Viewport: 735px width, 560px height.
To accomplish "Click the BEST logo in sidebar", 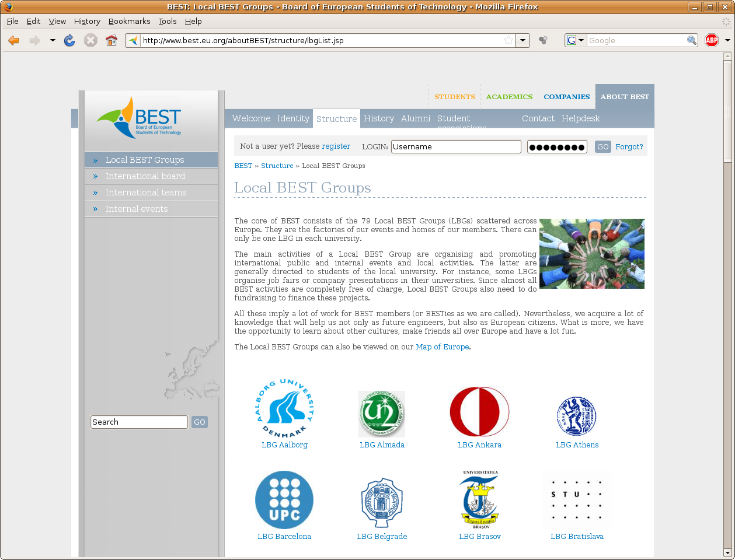I will pyautogui.click(x=139, y=117).
